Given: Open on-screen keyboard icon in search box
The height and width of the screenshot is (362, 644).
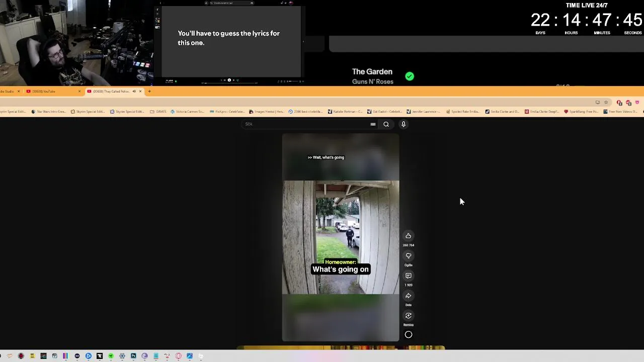Looking at the screenshot, I should [x=373, y=124].
